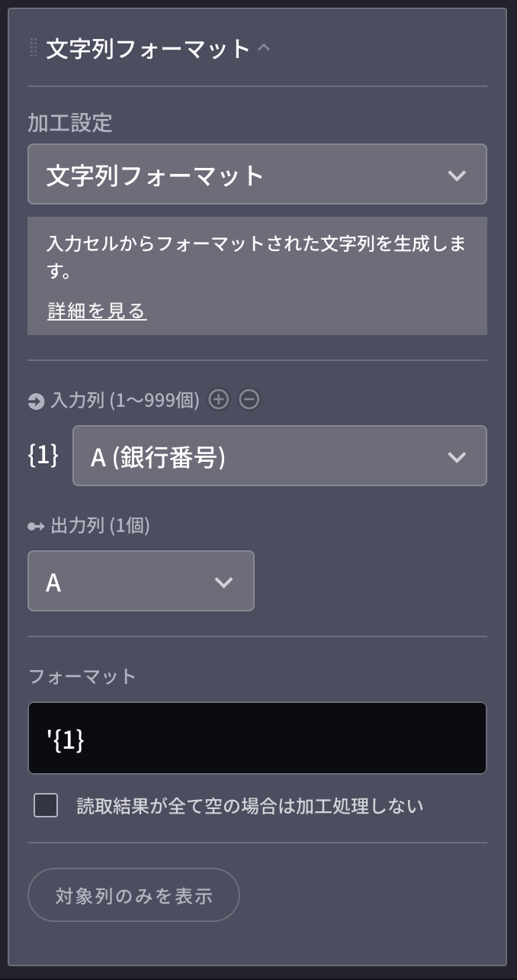Remove an input column with minus icon
This screenshot has height=980, width=517.
pos(249,399)
